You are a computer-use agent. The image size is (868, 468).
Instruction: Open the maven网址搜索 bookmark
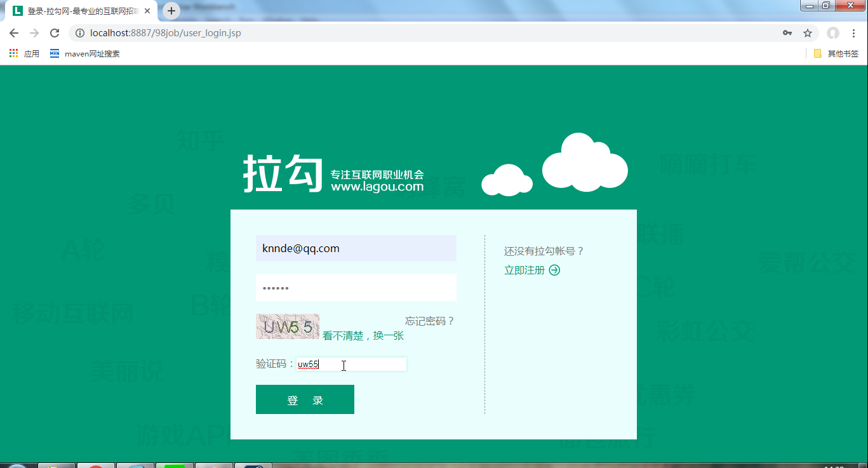[85, 54]
